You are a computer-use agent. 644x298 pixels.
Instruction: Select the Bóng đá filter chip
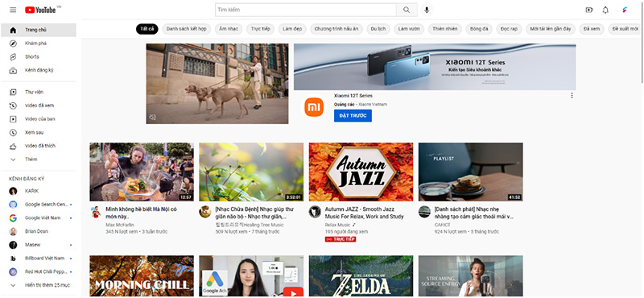[x=479, y=29]
